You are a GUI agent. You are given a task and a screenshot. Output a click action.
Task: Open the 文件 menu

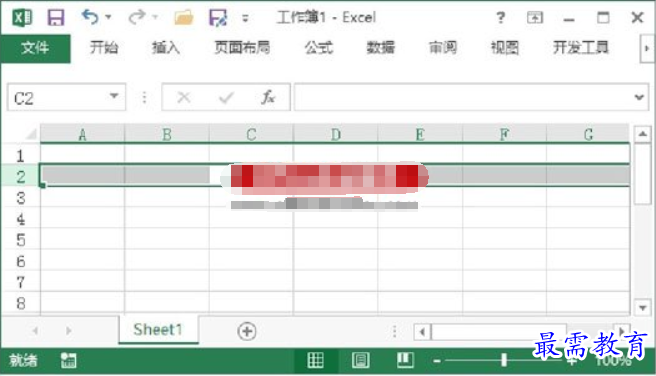tap(36, 48)
